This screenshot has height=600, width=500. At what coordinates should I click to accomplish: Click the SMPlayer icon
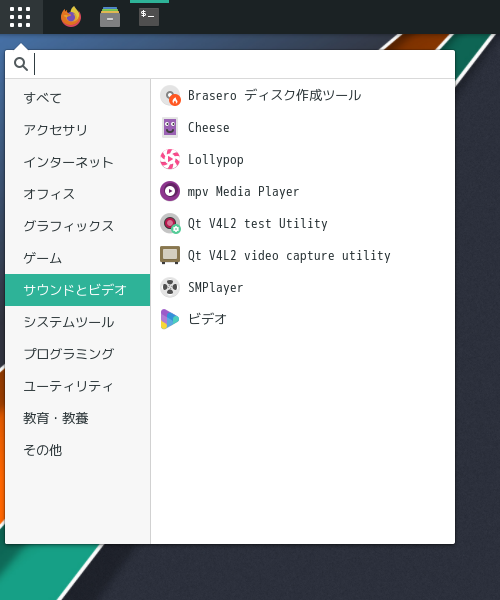170,287
